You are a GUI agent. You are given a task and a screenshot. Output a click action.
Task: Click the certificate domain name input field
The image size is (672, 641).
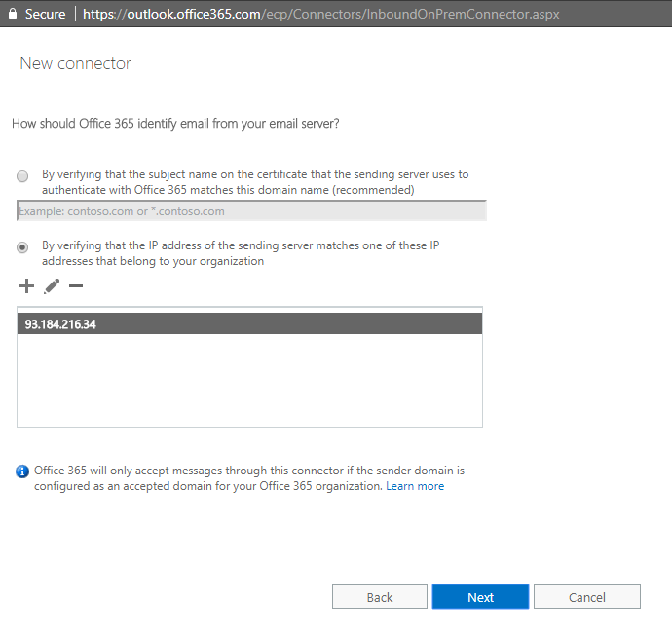[251, 211]
